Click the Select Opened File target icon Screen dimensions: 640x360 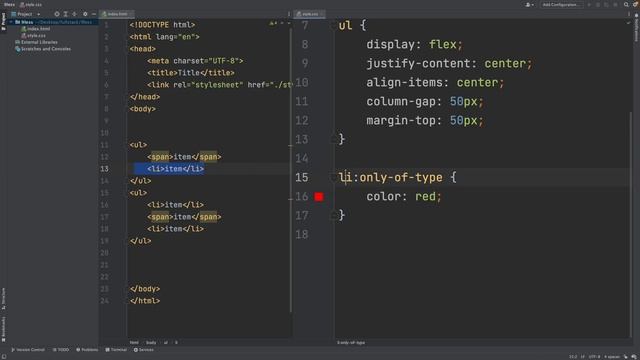(x=57, y=14)
